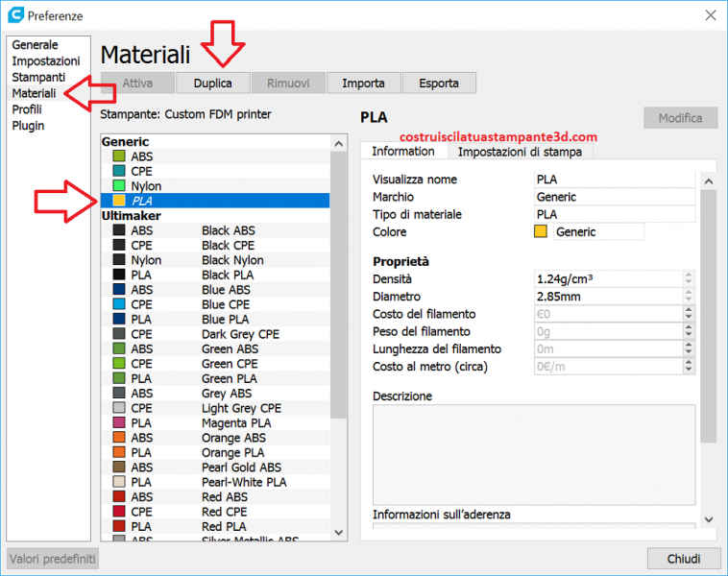The width and height of the screenshot is (728, 576).
Task: Click the Modifica button
Action: tap(680, 118)
